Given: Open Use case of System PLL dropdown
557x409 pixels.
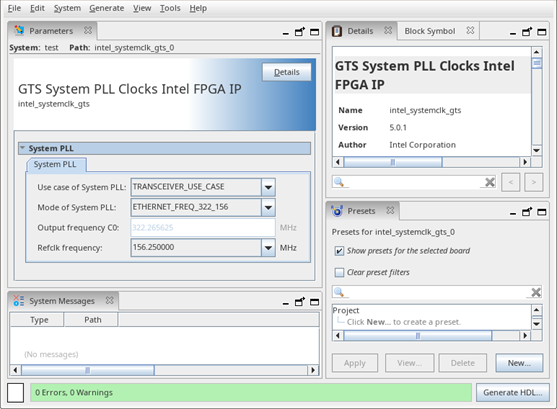Looking at the screenshot, I should [268, 187].
